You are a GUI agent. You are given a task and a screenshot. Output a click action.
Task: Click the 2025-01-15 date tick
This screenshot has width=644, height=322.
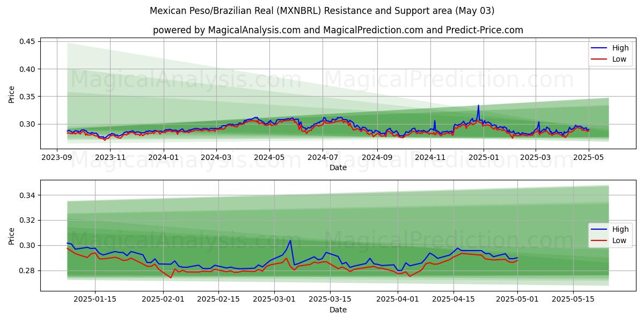pyautogui.click(x=95, y=299)
